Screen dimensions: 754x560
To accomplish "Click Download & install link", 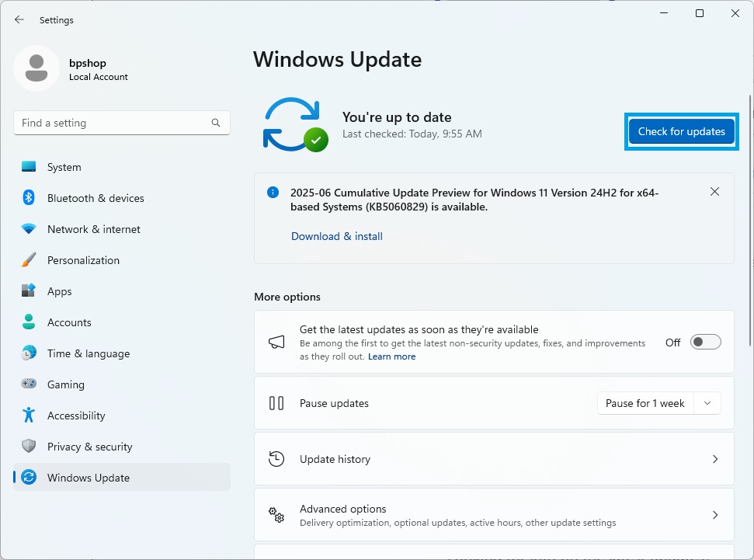I will click(x=336, y=236).
